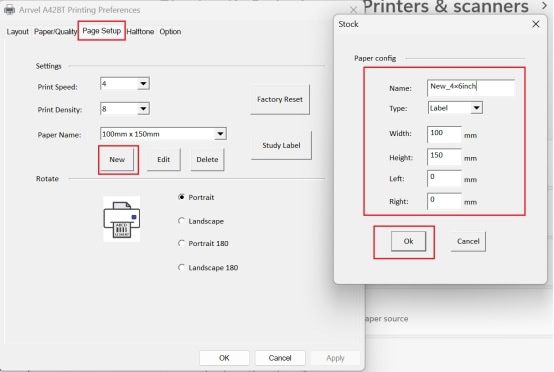The height and width of the screenshot is (372, 554).
Task: Click the Printers & scanners heading
Action: (446, 7)
